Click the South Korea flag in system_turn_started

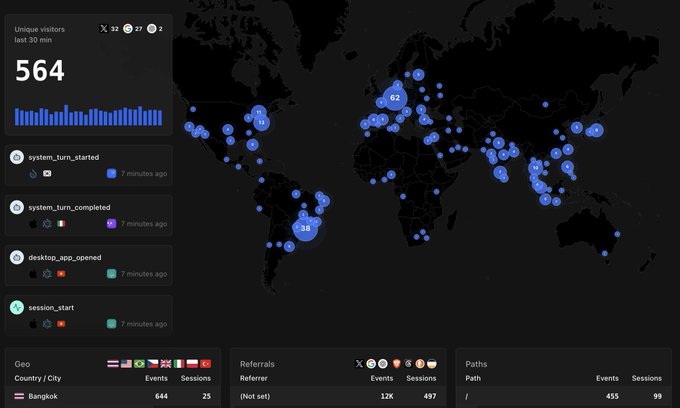47,173
